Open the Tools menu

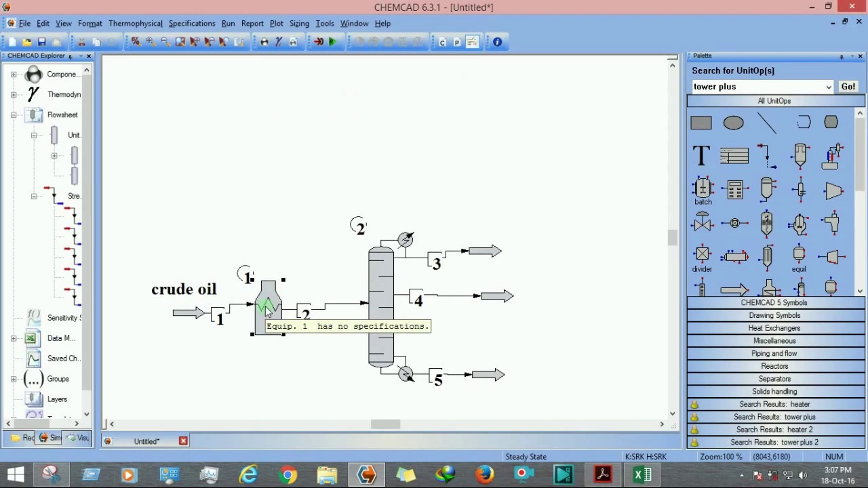tap(325, 23)
